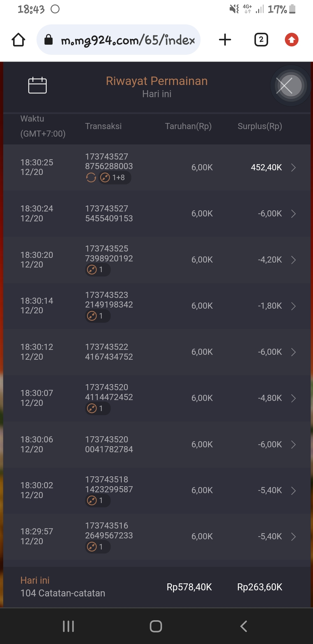Tap the address bar URL field
The height and width of the screenshot is (644, 313).
[128, 40]
